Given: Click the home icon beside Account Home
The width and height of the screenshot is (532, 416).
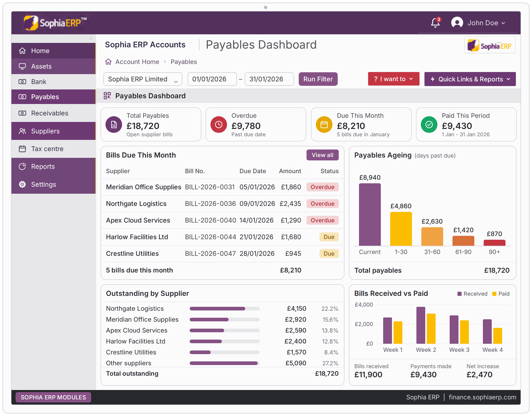Looking at the screenshot, I should (108, 62).
